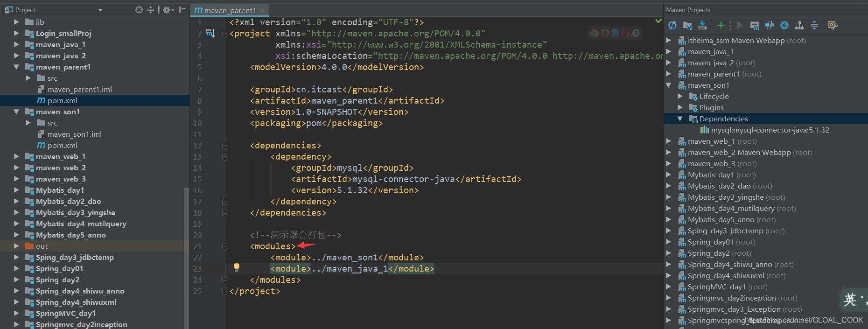The height and width of the screenshot is (329, 868).
Task: Open Maven Settings wrench icon
Action: pyautogui.click(x=833, y=25)
